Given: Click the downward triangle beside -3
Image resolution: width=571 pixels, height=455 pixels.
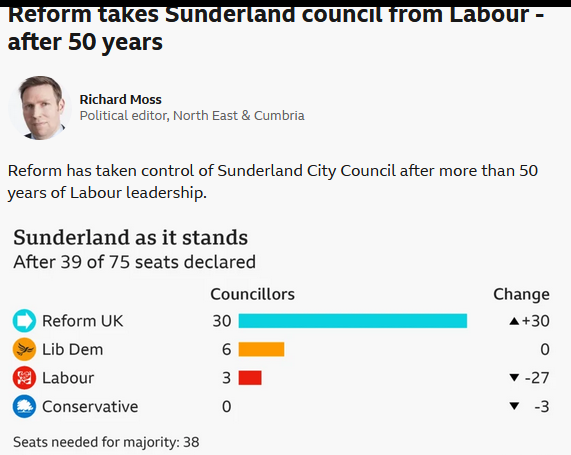Looking at the screenshot, I should coord(514,406).
